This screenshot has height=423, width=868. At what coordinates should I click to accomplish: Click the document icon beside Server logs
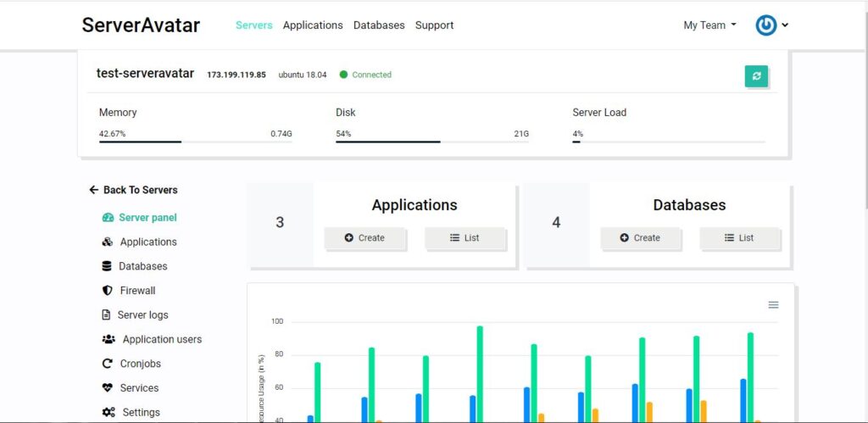pyautogui.click(x=106, y=315)
